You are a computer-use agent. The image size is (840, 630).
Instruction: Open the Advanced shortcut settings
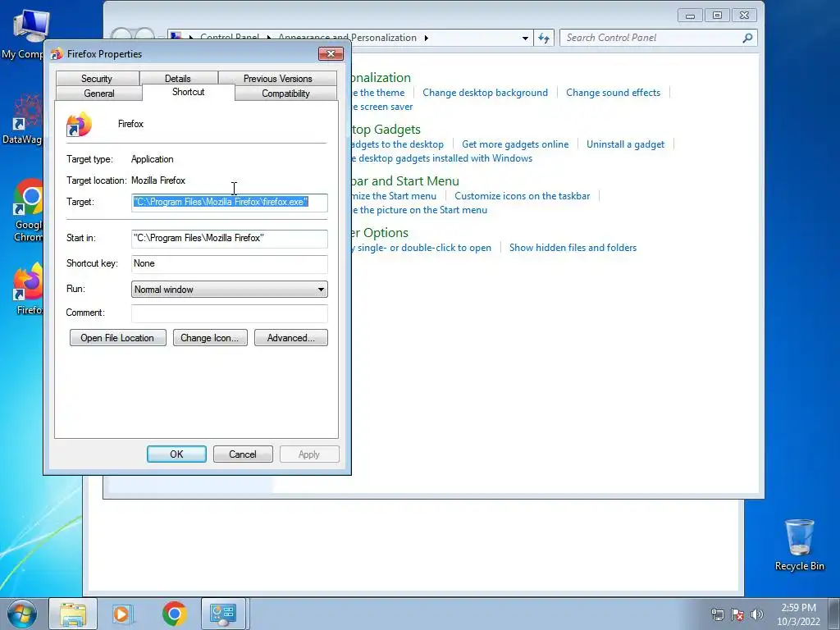291,338
